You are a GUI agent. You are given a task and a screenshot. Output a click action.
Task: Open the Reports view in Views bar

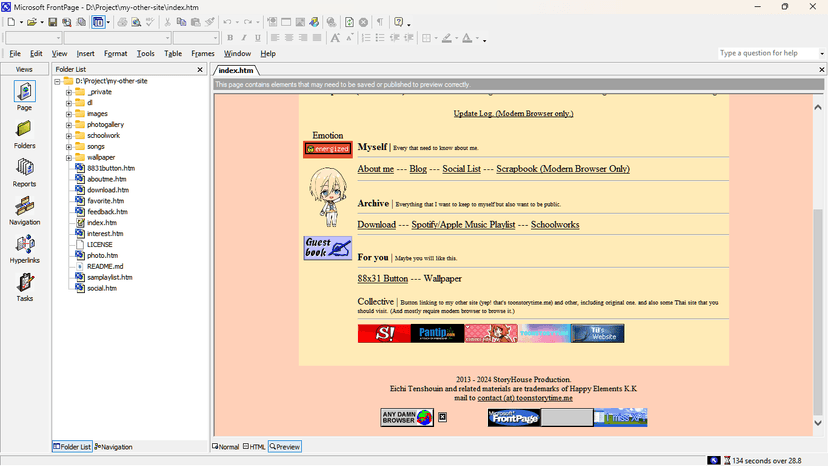pos(24,170)
